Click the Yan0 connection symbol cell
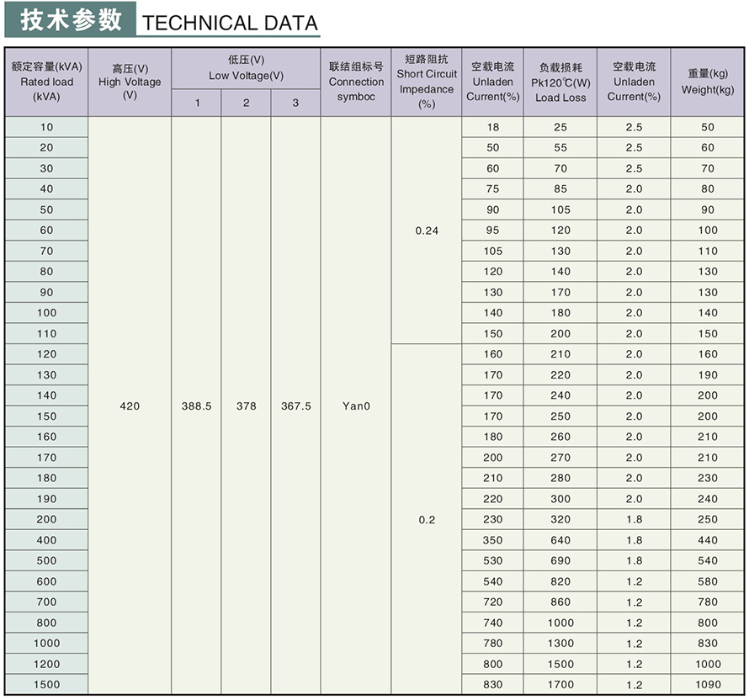 [356, 406]
